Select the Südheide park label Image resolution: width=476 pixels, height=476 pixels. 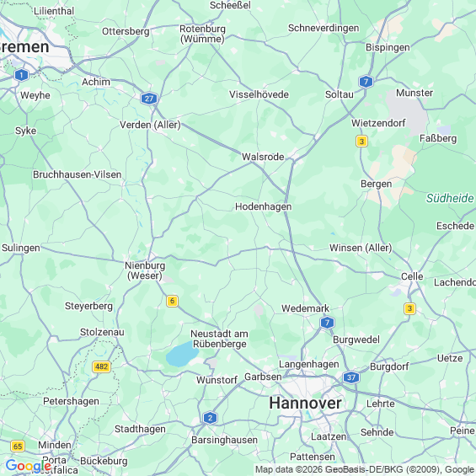click(450, 198)
